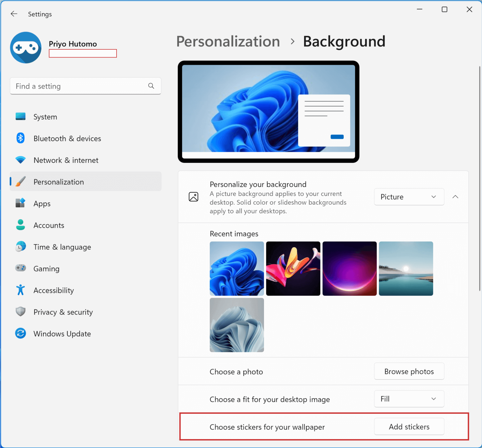The width and height of the screenshot is (482, 448).
Task: Click the Gaming controller icon
Action: 20,268
